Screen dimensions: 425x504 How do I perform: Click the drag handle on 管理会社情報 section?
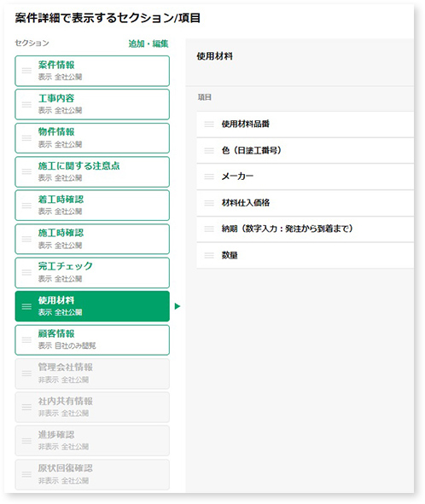coord(26,374)
